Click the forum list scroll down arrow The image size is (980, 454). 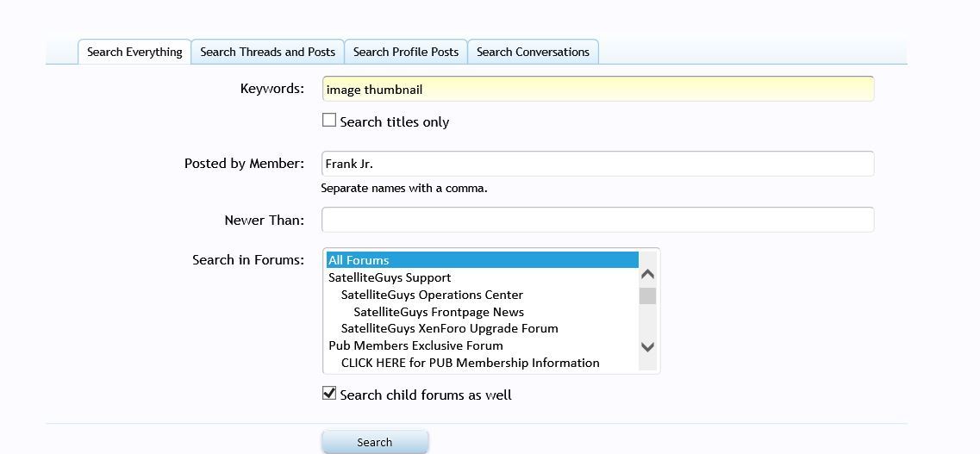[x=648, y=346]
